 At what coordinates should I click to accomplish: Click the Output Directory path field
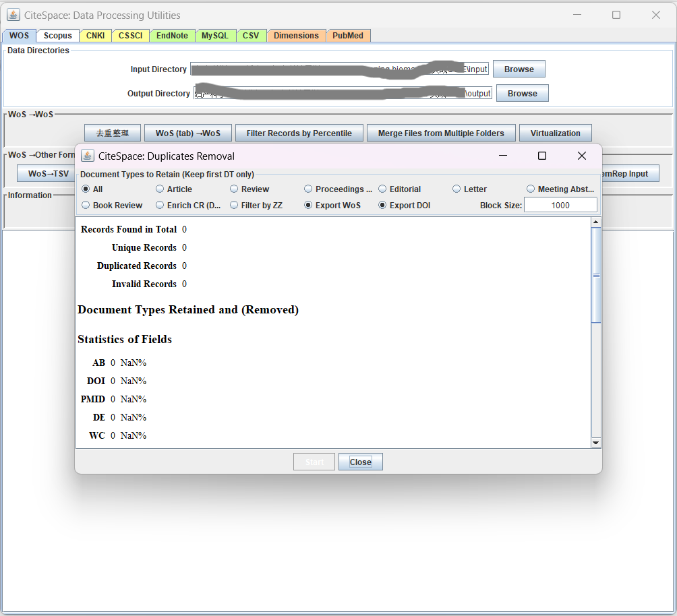[343, 93]
